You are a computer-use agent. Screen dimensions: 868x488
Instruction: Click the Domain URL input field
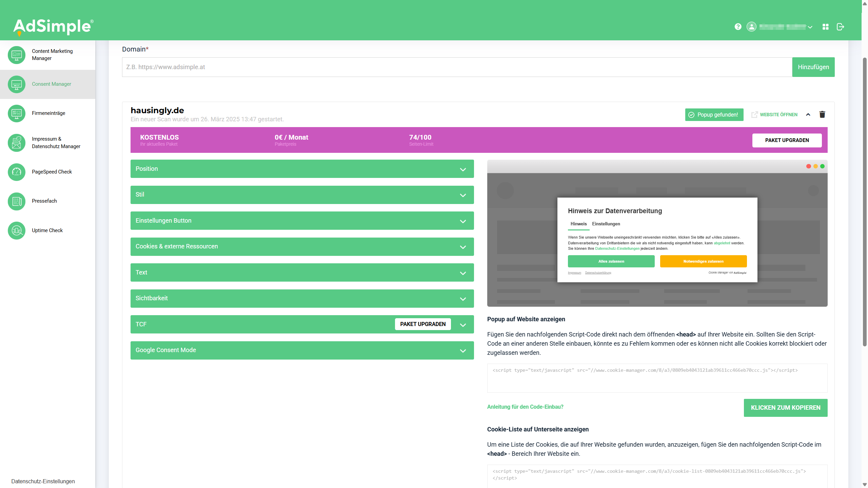click(x=457, y=67)
